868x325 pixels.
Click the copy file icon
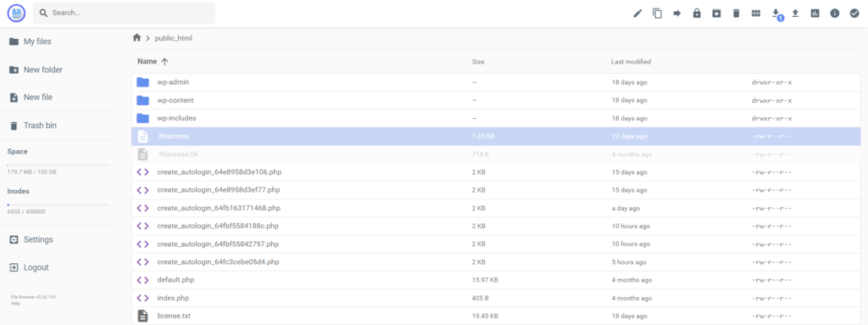(657, 14)
